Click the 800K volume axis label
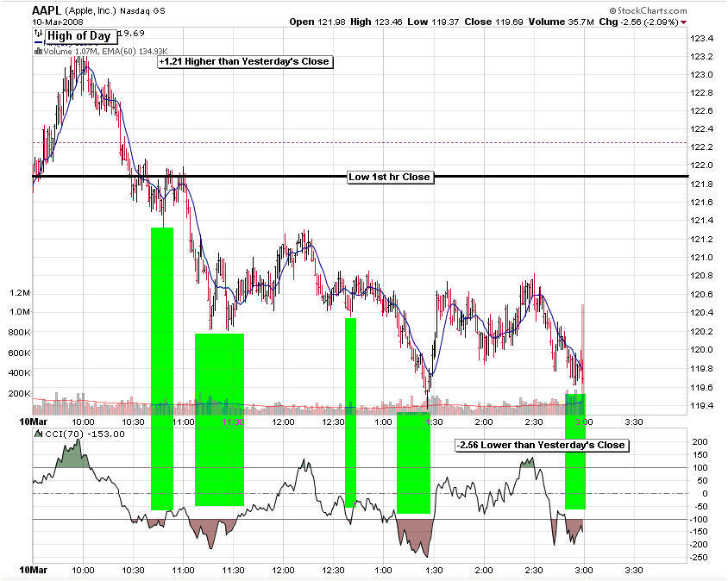The height and width of the screenshot is (581, 728). point(20,332)
